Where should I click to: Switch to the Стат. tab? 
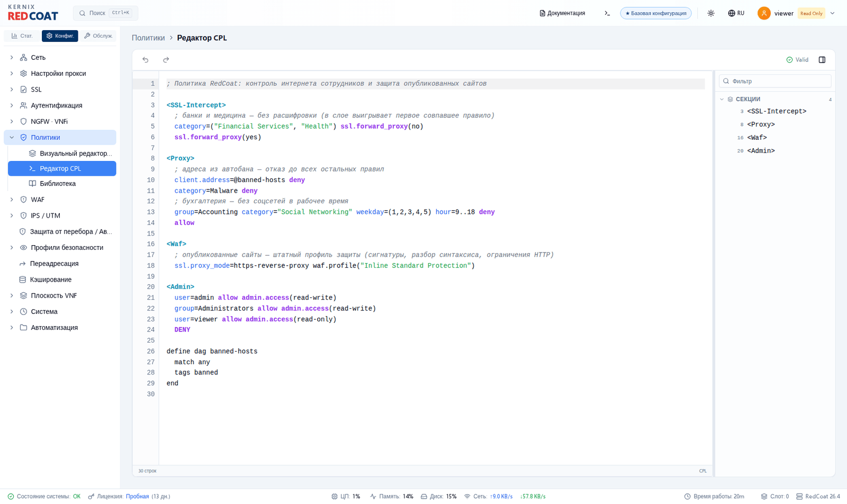tap(22, 36)
